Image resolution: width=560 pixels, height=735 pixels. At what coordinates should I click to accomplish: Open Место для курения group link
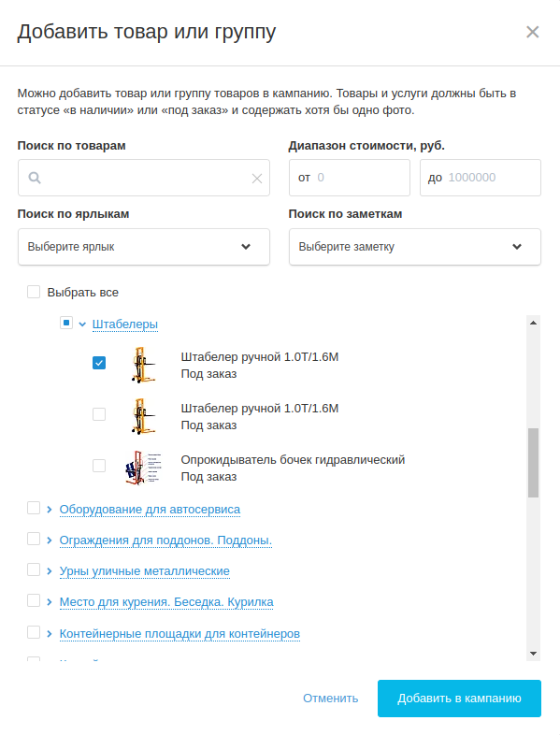166,602
